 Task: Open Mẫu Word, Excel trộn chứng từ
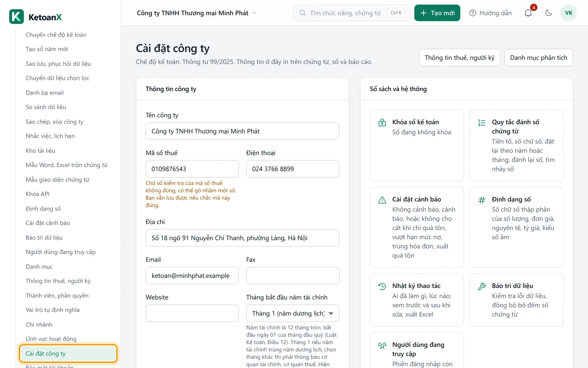(x=67, y=165)
